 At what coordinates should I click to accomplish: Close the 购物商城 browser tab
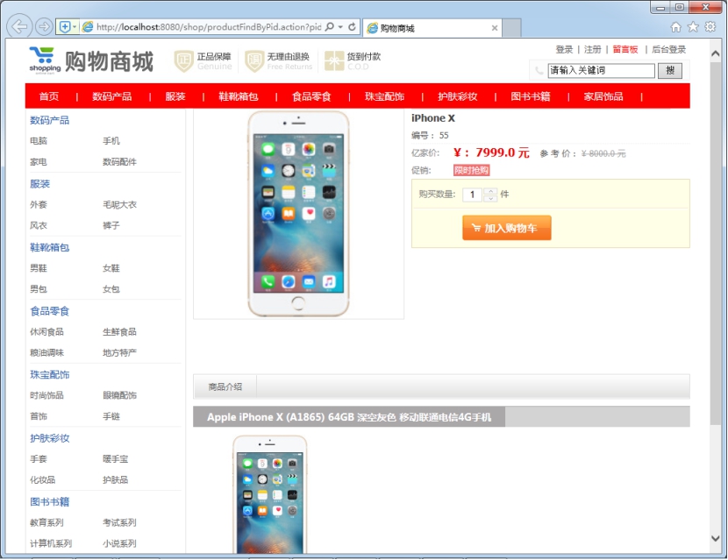tap(495, 28)
